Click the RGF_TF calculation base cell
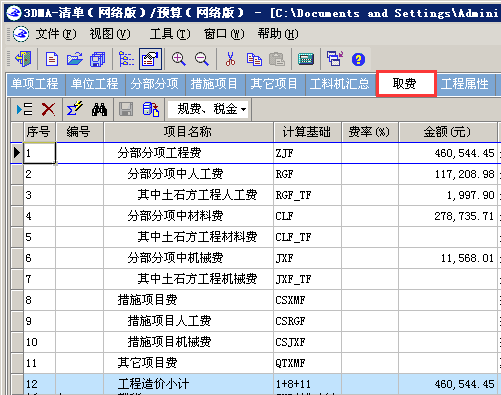Viewport: 501px width, 395px height. (307, 195)
